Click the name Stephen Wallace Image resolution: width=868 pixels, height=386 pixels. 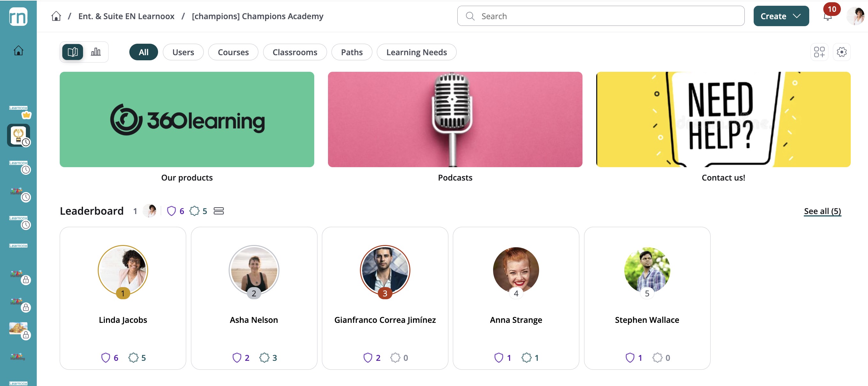[647, 320]
